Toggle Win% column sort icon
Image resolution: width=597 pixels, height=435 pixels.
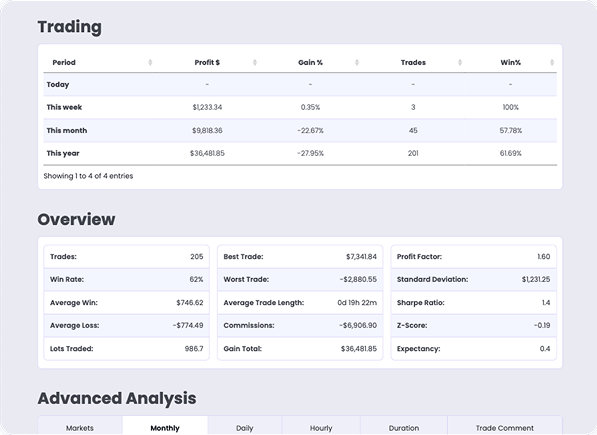(552, 62)
